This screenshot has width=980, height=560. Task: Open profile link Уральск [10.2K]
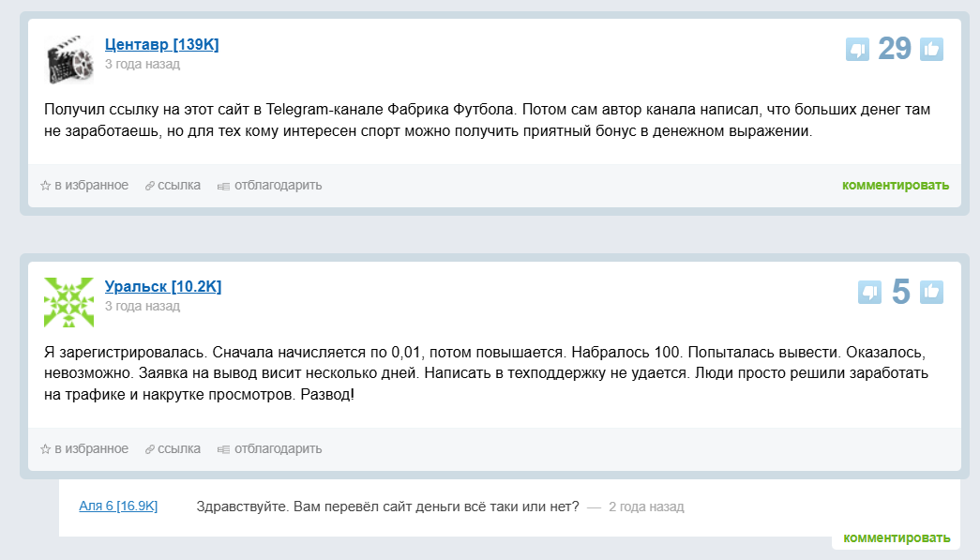(163, 286)
